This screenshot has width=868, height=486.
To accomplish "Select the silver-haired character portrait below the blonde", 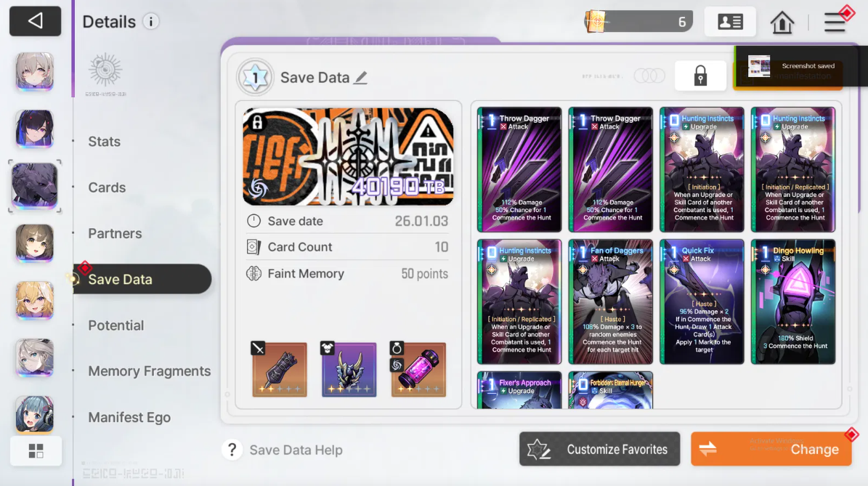I will click(x=34, y=357).
